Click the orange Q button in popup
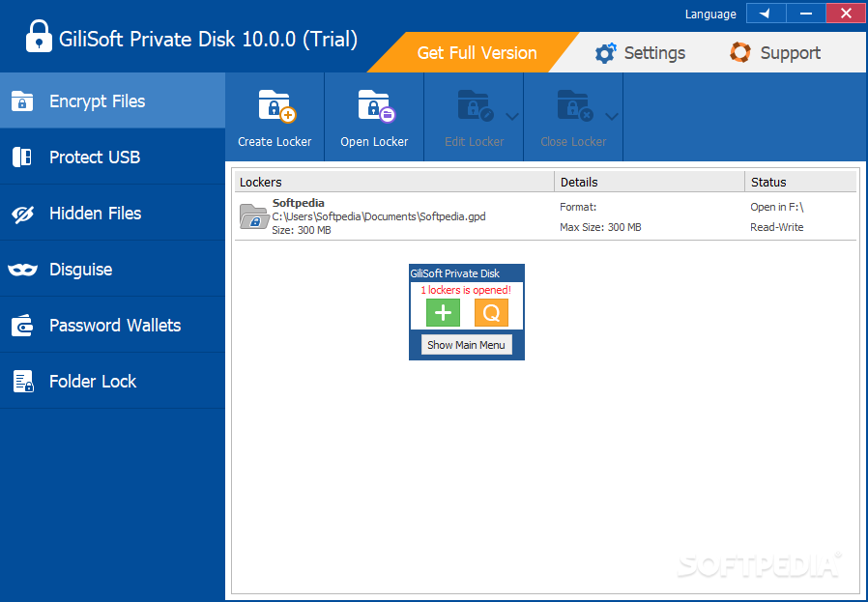 point(491,313)
